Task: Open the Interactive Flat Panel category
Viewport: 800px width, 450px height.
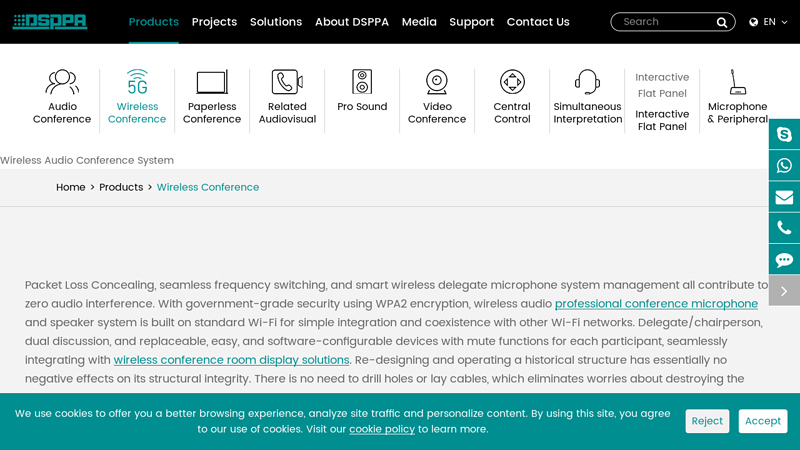Action: tap(662, 101)
